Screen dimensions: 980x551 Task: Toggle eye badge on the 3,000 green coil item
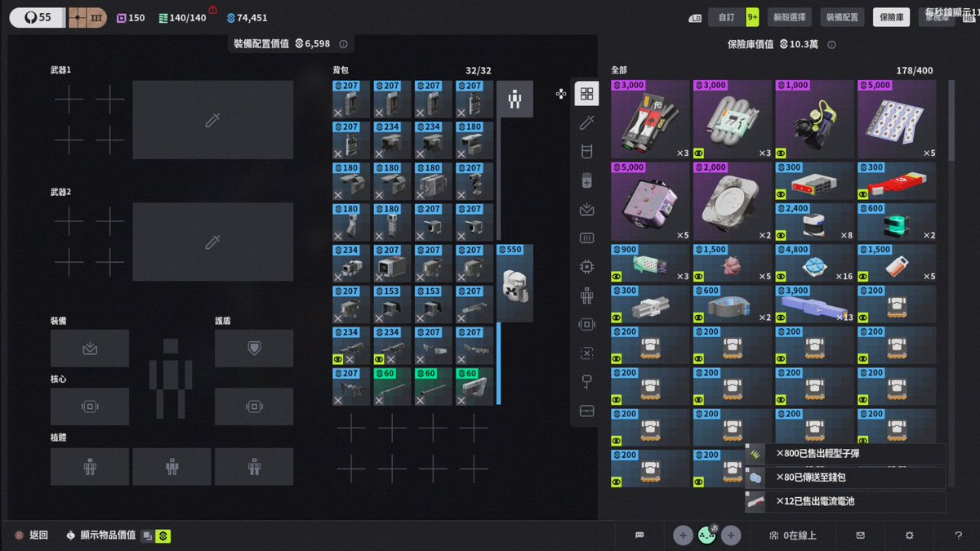[699, 152]
